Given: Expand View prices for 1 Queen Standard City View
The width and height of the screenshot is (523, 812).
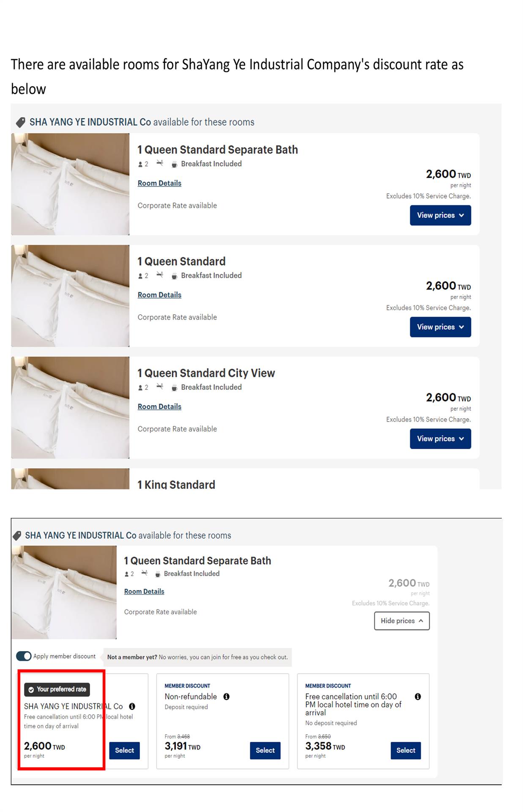Looking at the screenshot, I should tap(440, 439).
